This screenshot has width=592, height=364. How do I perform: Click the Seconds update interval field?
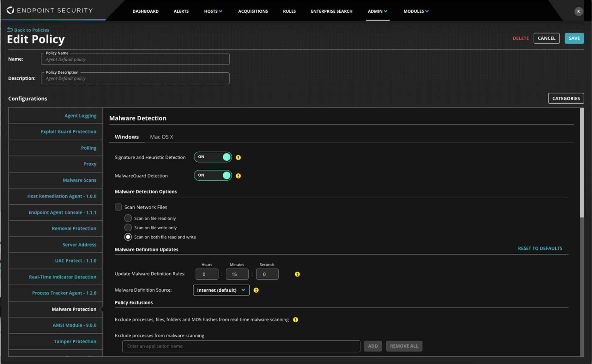(x=267, y=274)
